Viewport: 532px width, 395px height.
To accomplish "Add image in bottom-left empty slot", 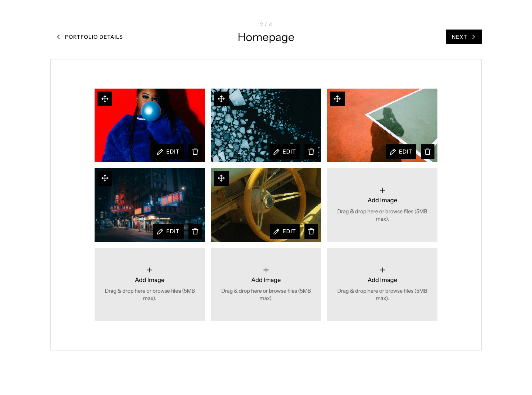I will point(150,284).
